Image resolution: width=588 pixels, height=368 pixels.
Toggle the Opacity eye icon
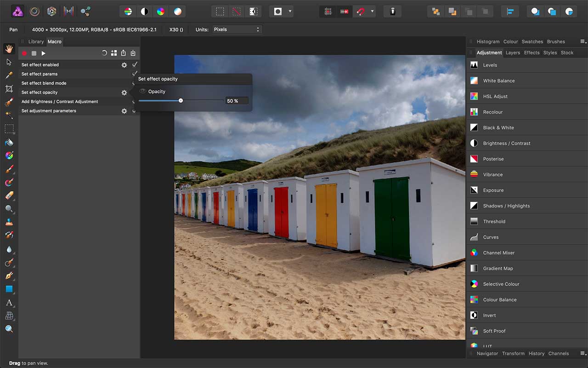[142, 92]
